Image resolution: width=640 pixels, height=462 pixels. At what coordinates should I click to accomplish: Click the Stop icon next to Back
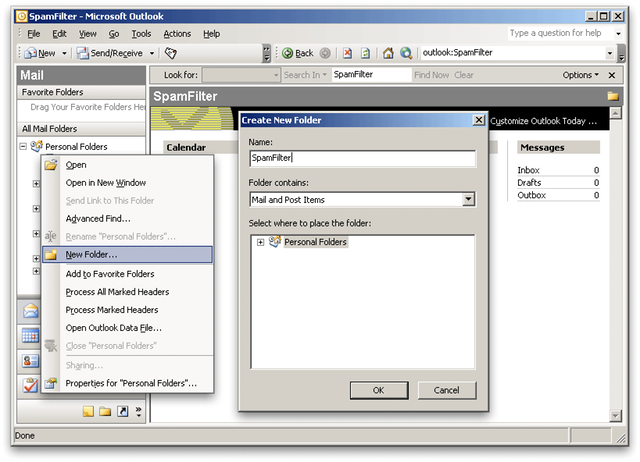pyautogui.click(x=347, y=53)
